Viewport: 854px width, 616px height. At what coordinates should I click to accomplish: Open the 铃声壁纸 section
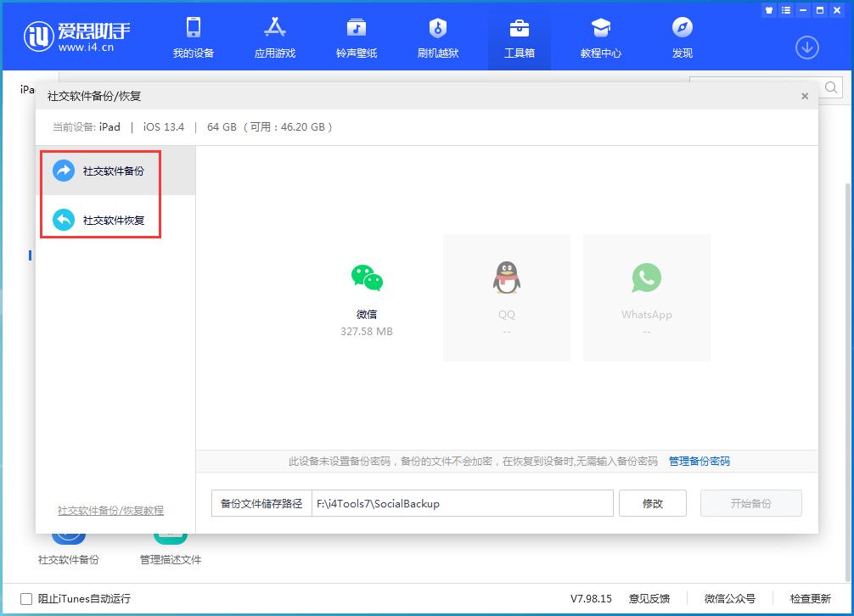point(355,37)
